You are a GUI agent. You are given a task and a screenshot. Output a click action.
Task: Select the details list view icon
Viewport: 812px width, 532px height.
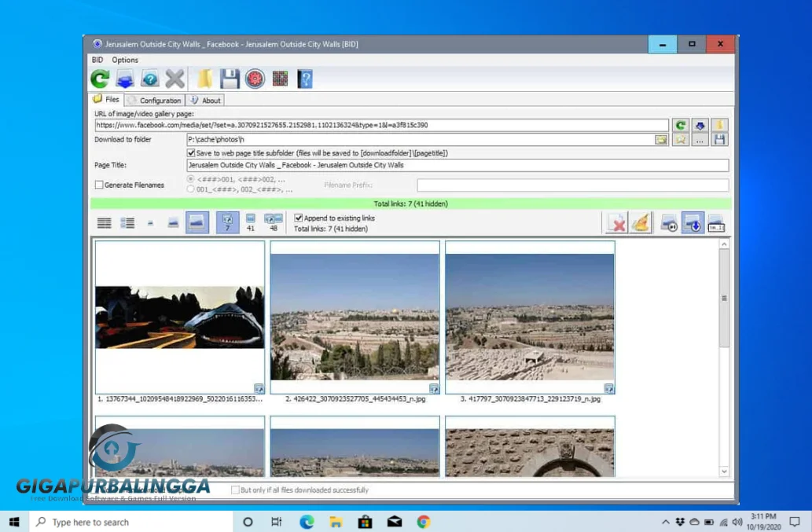click(127, 223)
